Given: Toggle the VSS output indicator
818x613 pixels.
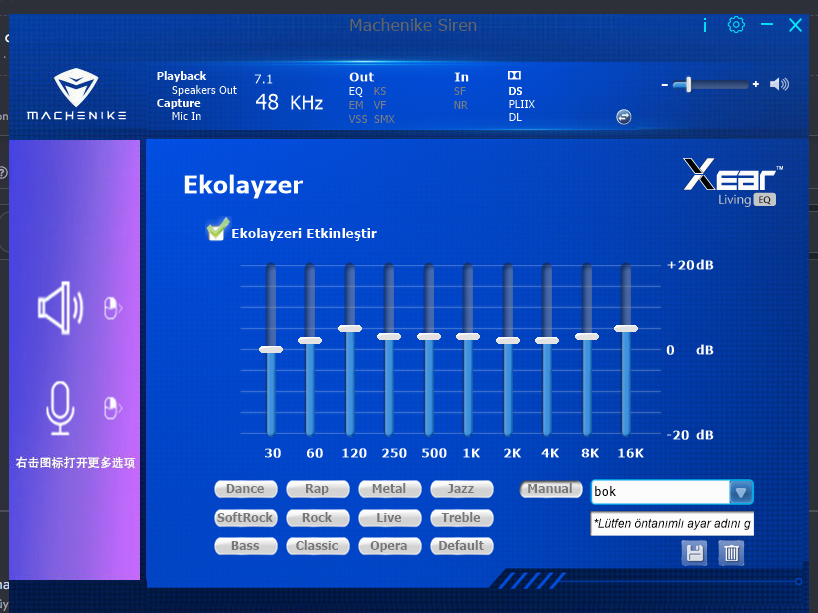Looking at the screenshot, I should (358, 119).
